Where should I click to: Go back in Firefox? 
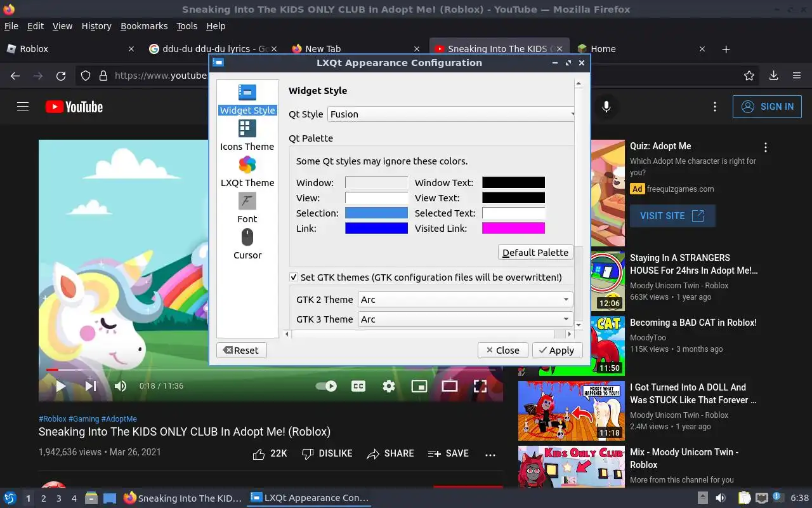pos(15,76)
